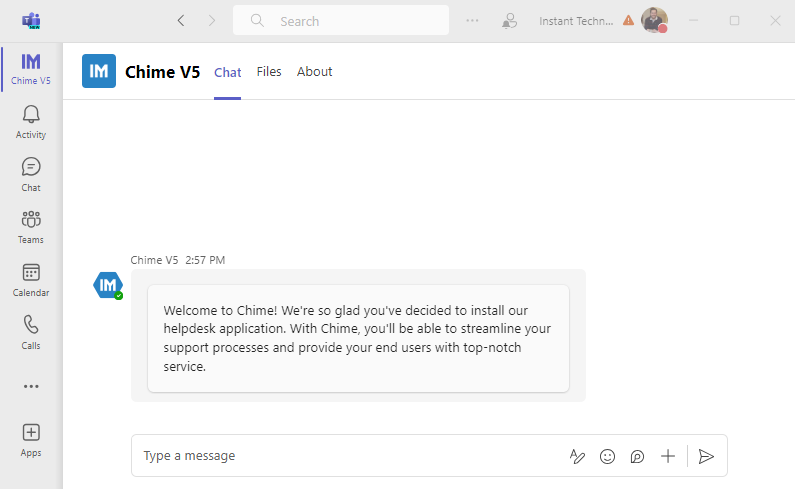
Task: Open Settings and more ellipsis in title bar
Action: pos(472,21)
